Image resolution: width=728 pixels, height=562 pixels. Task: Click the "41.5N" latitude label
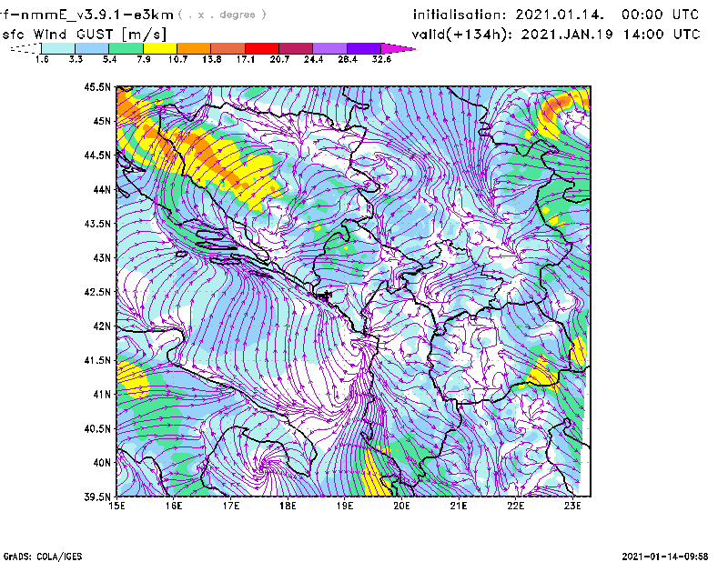coord(97,360)
